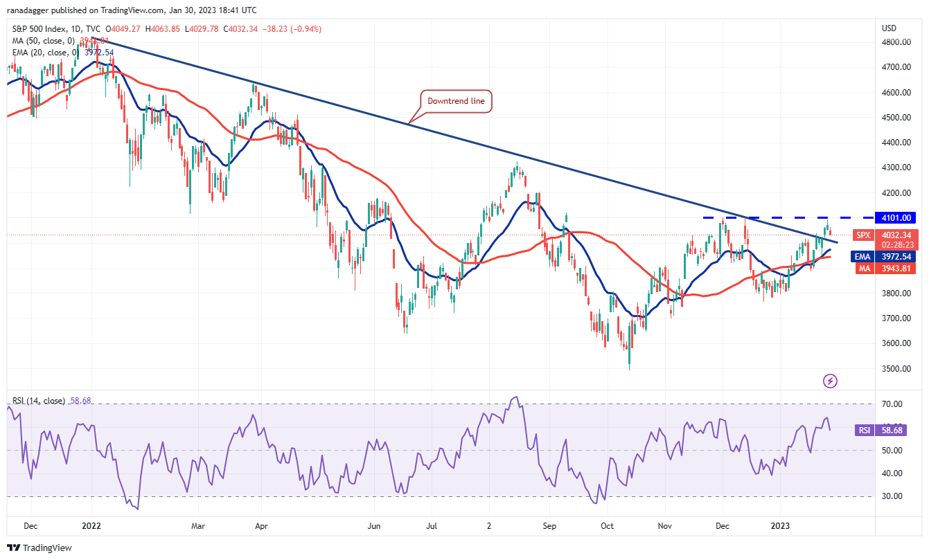Click the October low candlestick near 3500
The height and width of the screenshot is (560, 929).
click(x=629, y=359)
